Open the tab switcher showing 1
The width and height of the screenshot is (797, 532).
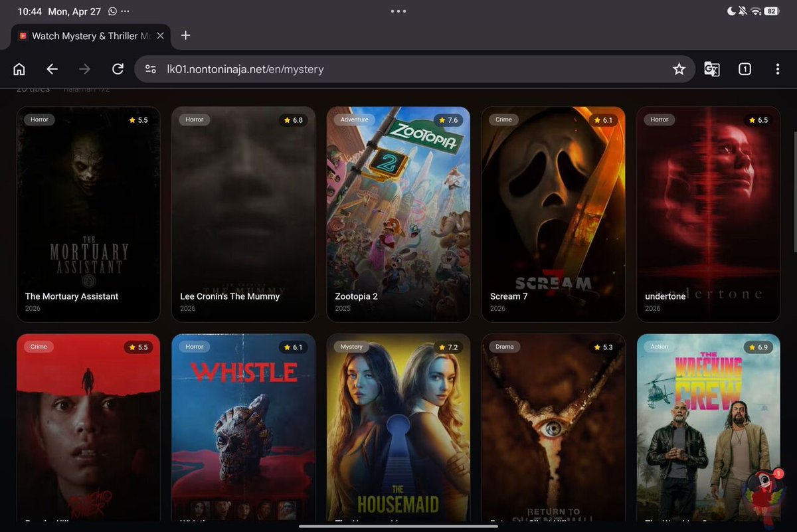(x=745, y=69)
